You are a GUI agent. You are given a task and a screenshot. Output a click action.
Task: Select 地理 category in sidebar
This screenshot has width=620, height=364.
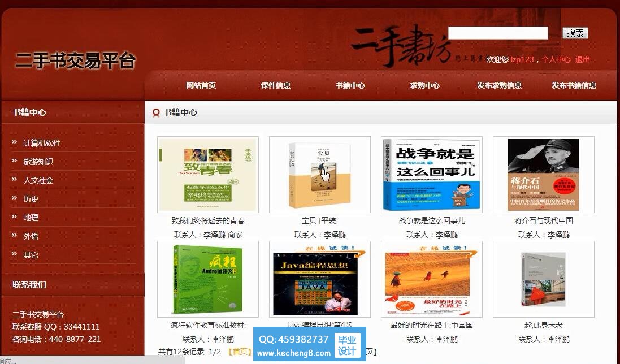coord(31,218)
